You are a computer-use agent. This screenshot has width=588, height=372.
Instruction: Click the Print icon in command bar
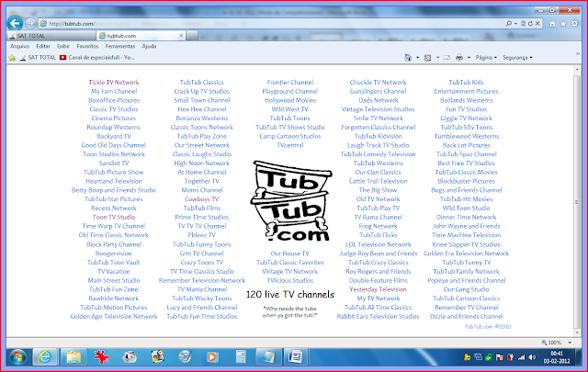[459, 58]
